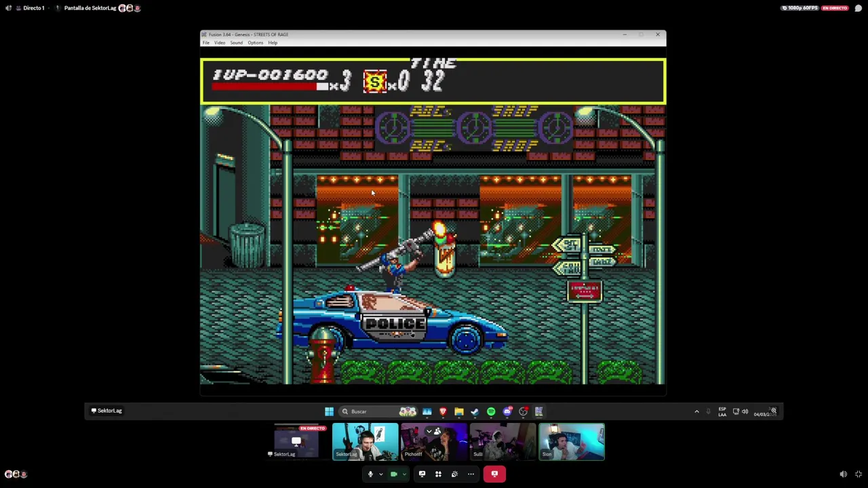Open the Video menu in Fusion
This screenshot has width=868, height=488.
[x=220, y=43]
